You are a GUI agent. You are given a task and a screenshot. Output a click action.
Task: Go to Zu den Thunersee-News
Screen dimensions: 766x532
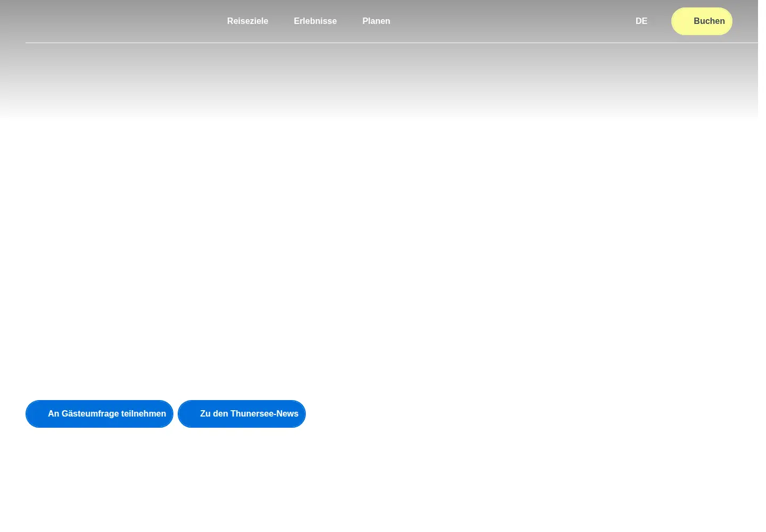coord(242,414)
